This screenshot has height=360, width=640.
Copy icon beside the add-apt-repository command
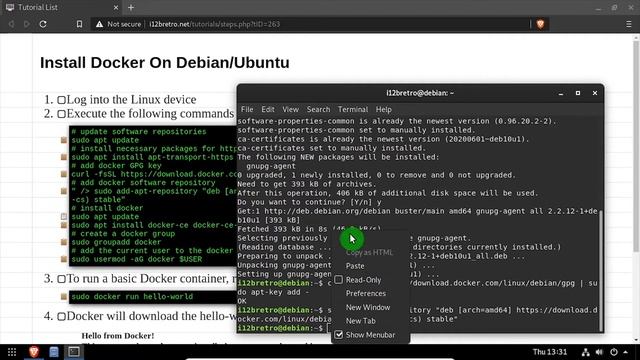(x=64, y=191)
